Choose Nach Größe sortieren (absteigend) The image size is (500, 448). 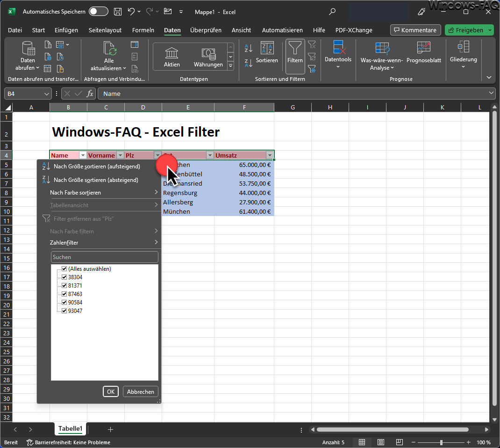pyautogui.click(x=100, y=180)
